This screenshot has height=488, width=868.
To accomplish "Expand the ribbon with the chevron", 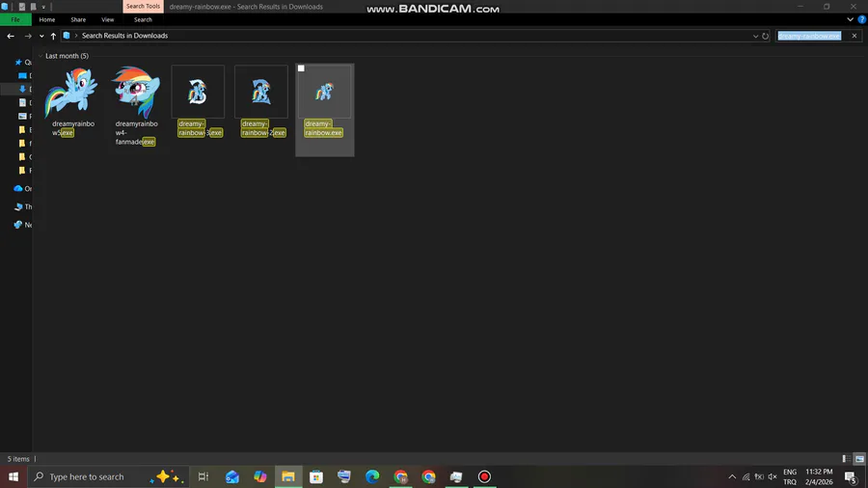I will click(x=850, y=19).
